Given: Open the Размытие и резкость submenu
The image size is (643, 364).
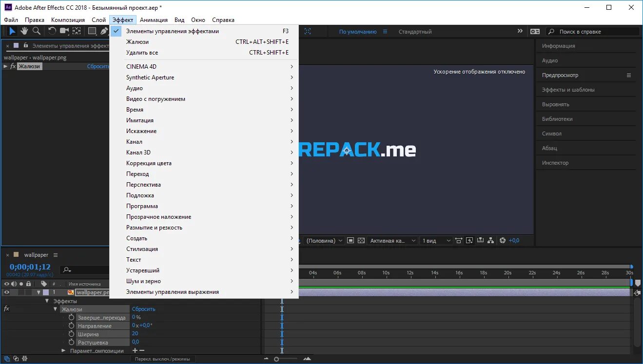Looking at the screenshot, I should [x=204, y=228].
